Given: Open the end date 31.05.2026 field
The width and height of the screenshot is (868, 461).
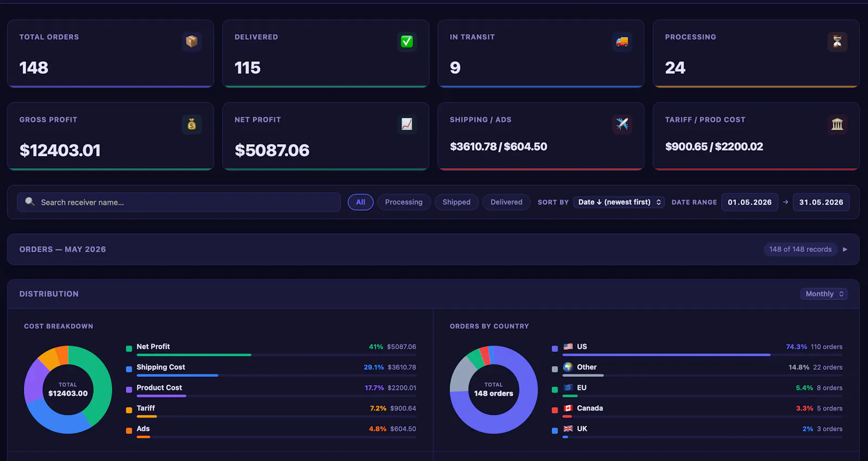Looking at the screenshot, I should click(821, 202).
